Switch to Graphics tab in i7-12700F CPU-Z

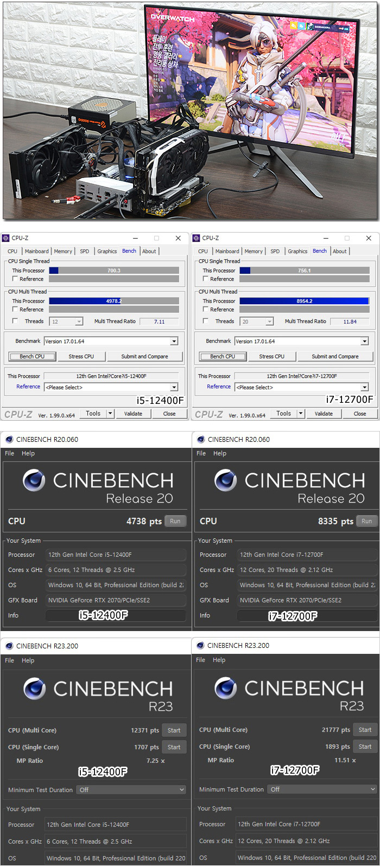pyautogui.click(x=297, y=251)
